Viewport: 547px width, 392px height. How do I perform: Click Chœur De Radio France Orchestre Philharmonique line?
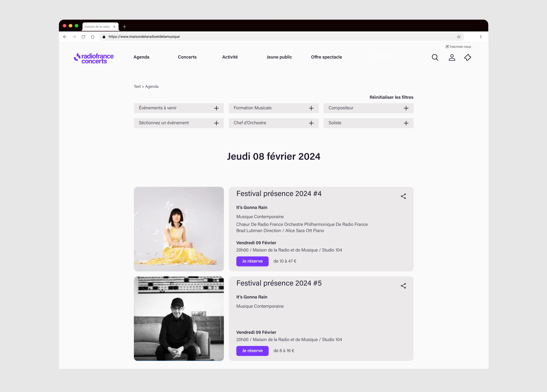302,224
